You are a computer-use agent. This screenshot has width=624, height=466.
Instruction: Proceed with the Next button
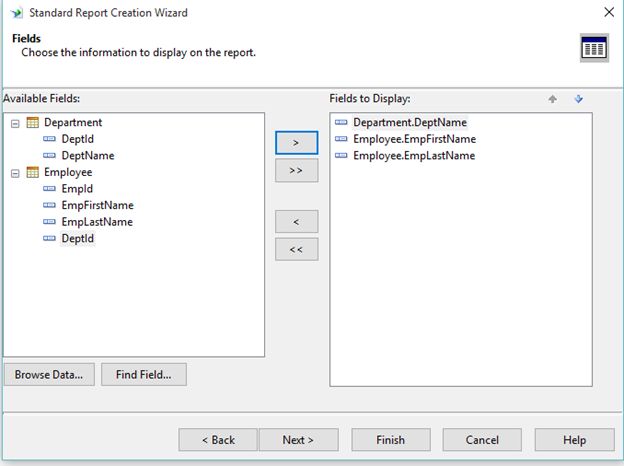[x=298, y=440]
